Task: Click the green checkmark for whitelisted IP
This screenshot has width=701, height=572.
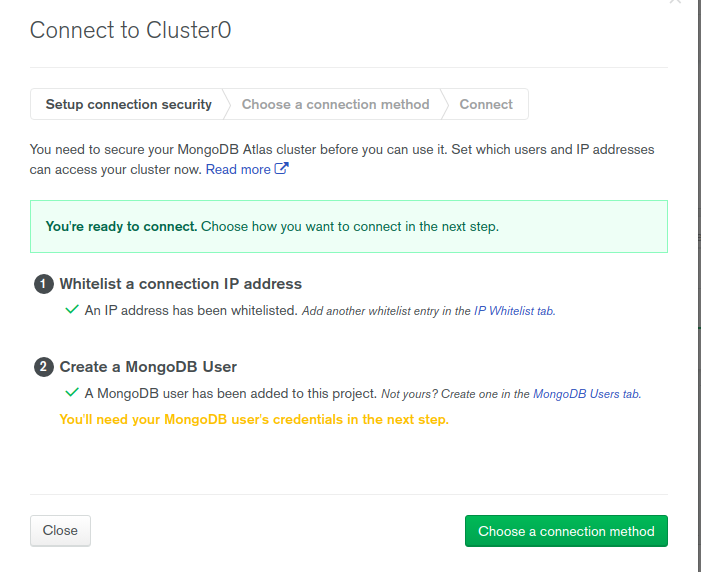Action: click(72, 309)
